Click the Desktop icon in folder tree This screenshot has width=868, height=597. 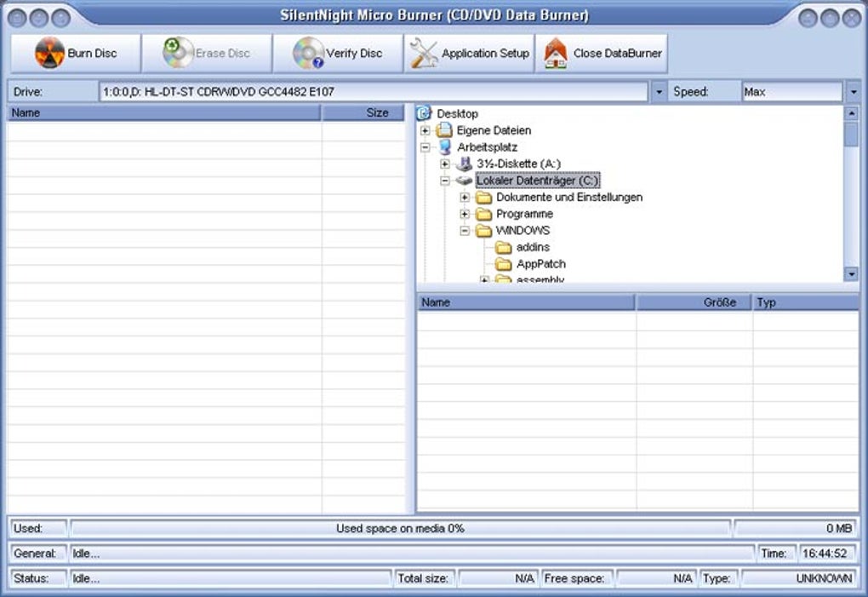pos(424,113)
